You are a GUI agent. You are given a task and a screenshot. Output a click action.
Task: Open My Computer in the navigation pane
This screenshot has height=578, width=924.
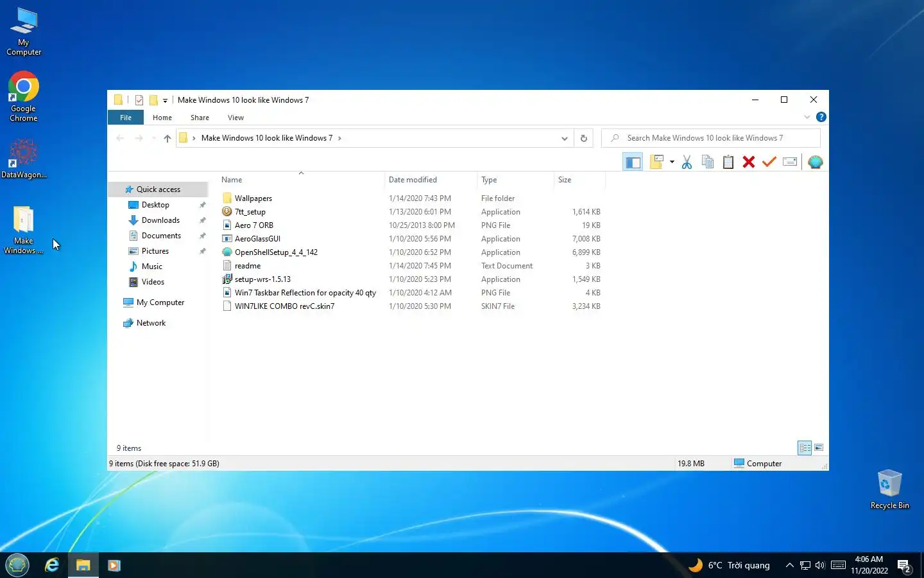click(x=160, y=302)
